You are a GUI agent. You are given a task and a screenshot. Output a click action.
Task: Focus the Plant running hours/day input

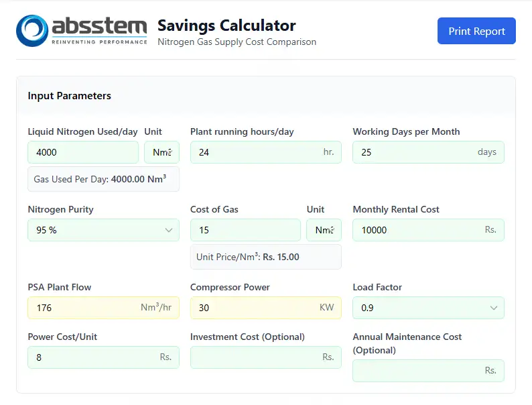255,152
